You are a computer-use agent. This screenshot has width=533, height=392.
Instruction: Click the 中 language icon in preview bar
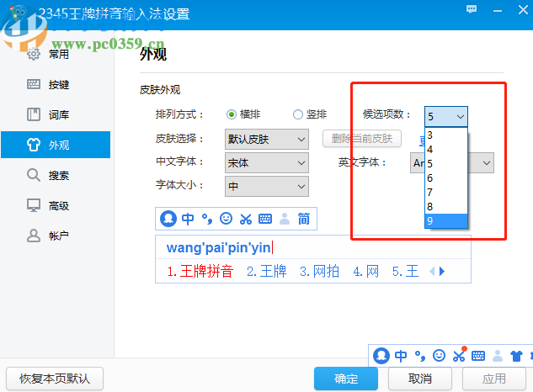188,219
